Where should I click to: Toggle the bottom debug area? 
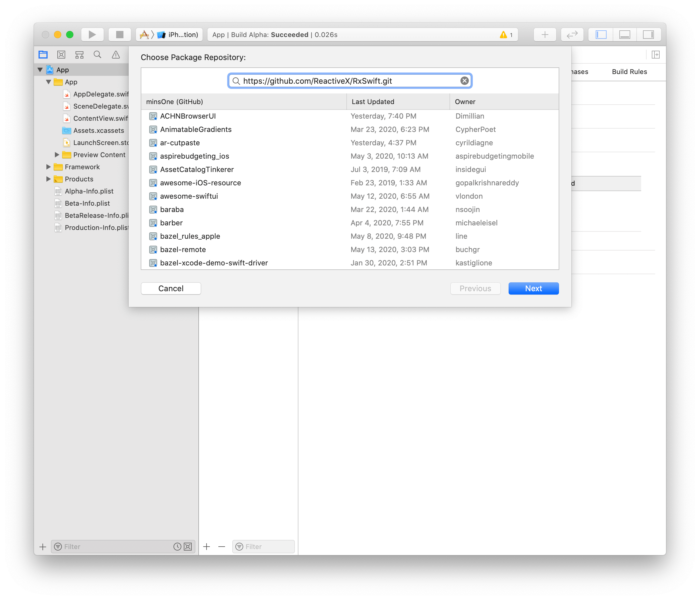pyautogui.click(x=624, y=35)
